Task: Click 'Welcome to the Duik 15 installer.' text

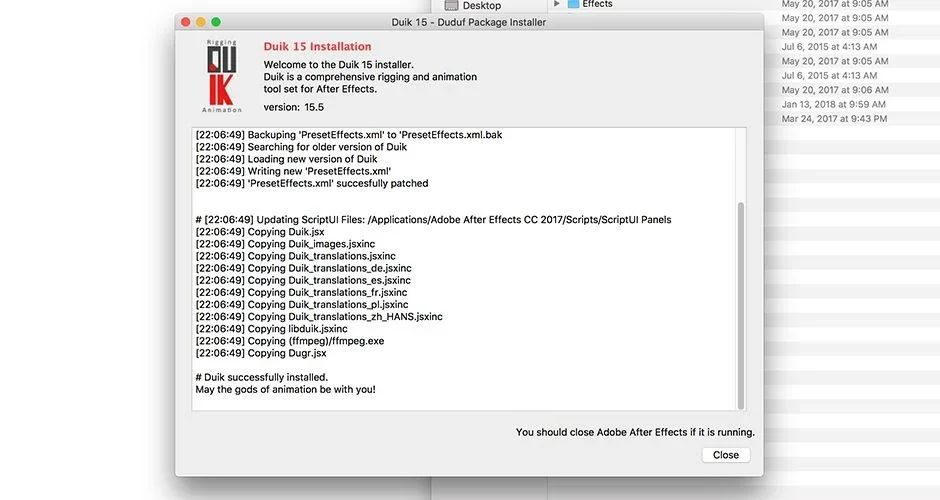Action: 339,65
